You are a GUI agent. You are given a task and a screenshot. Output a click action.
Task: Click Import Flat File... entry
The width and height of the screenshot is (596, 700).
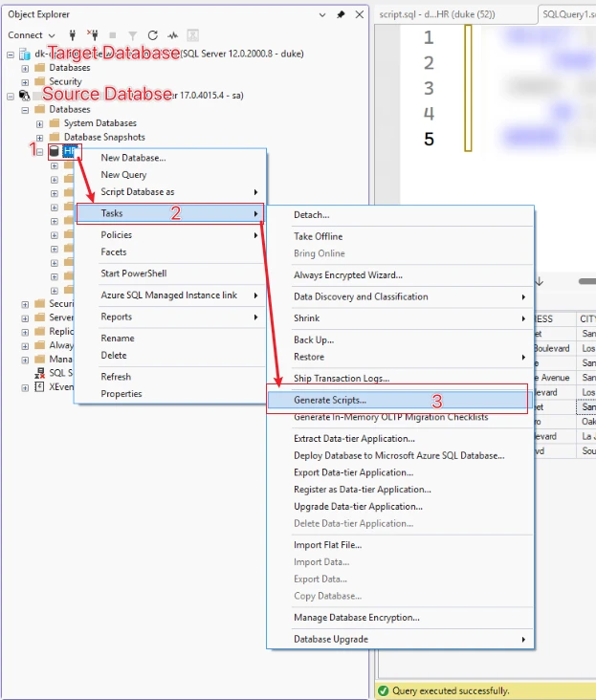pyautogui.click(x=400, y=545)
